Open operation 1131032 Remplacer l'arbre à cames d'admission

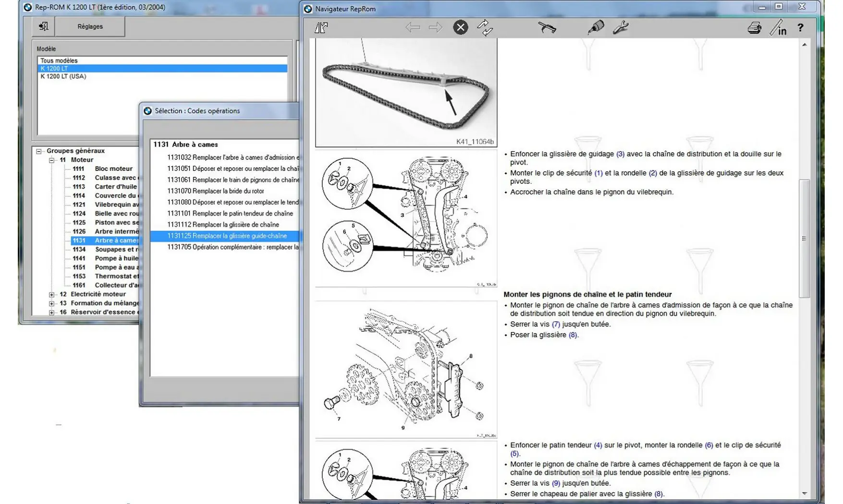click(233, 157)
